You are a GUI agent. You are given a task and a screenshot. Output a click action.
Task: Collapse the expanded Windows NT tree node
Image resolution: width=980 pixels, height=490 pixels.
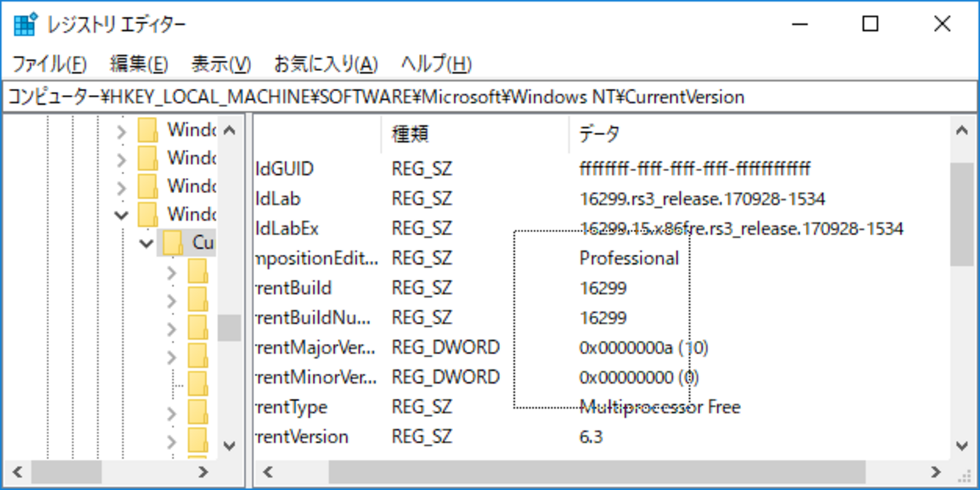[121, 215]
